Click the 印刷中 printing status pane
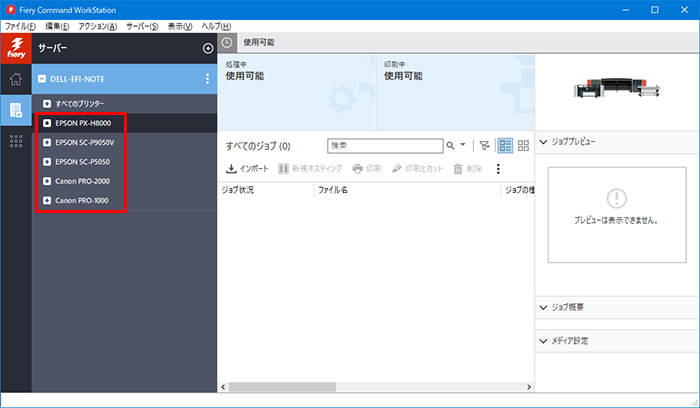This screenshot has width=700, height=408. click(x=456, y=92)
